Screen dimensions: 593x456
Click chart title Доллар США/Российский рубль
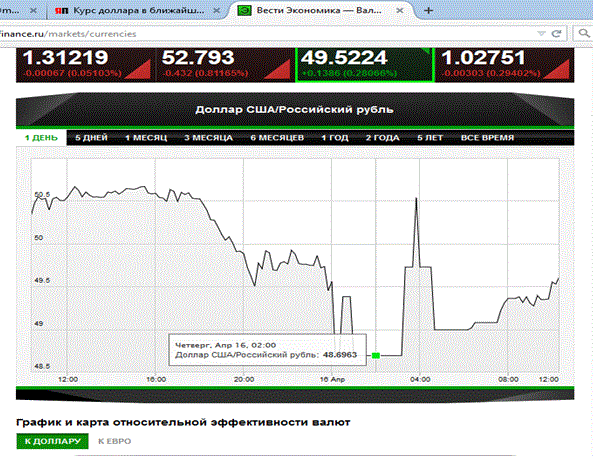tap(294, 110)
